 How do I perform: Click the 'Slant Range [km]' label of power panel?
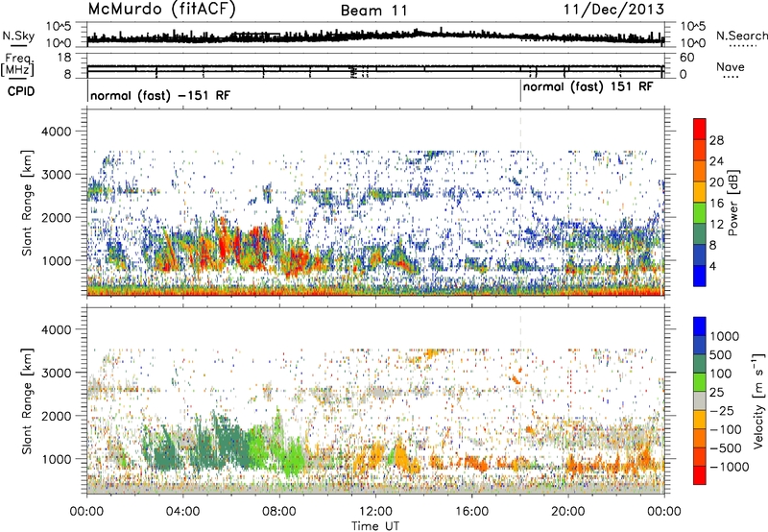(28, 203)
